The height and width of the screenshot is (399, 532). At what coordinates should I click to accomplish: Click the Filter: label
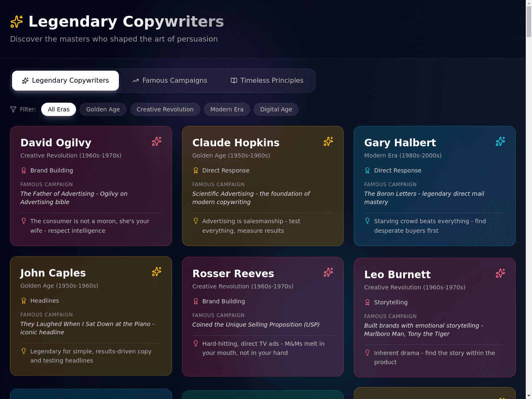point(28,109)
